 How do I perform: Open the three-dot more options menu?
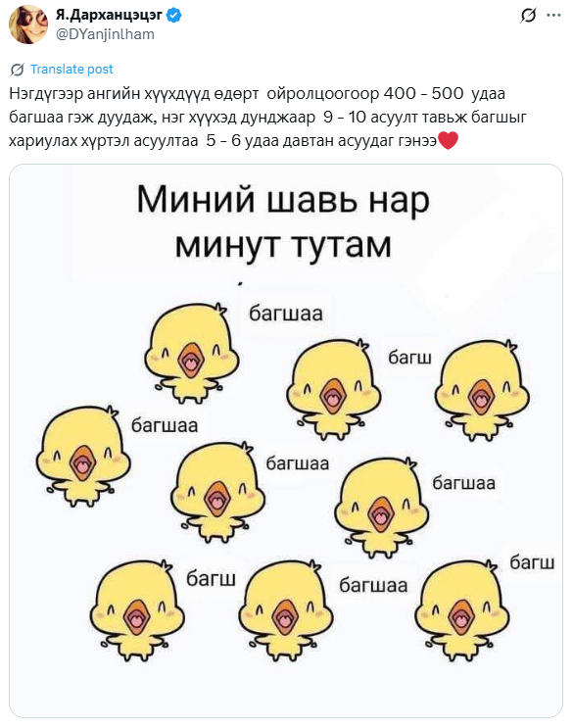553,16
